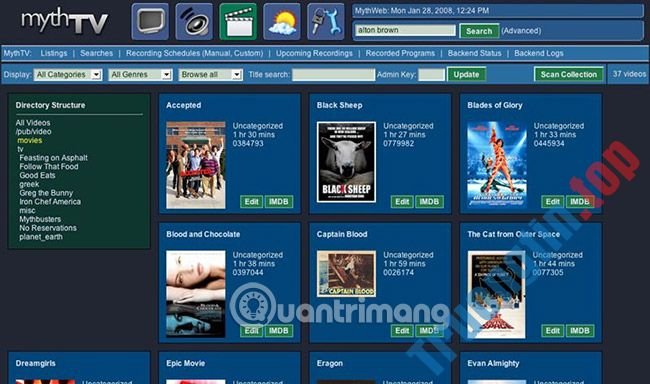Click the Dreamgirls title text
Viewport: 650px width, 384px height.
[35, 363]
